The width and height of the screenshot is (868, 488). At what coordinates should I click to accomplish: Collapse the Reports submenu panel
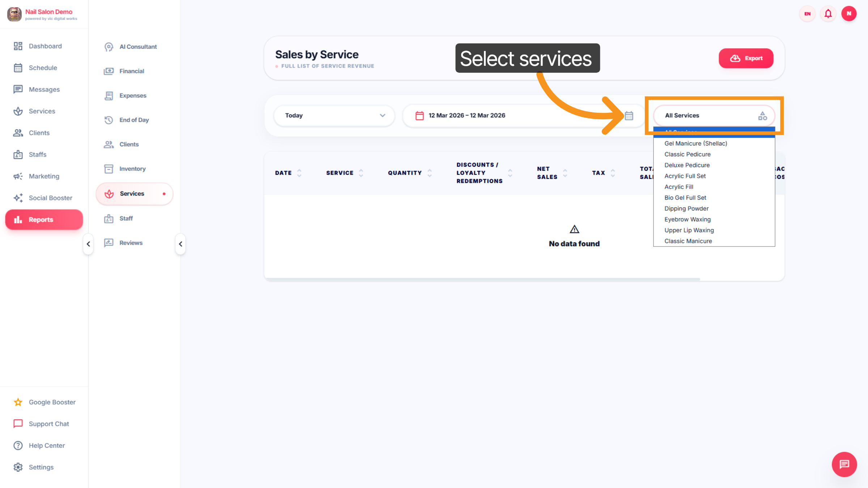[x=180, y=244]
